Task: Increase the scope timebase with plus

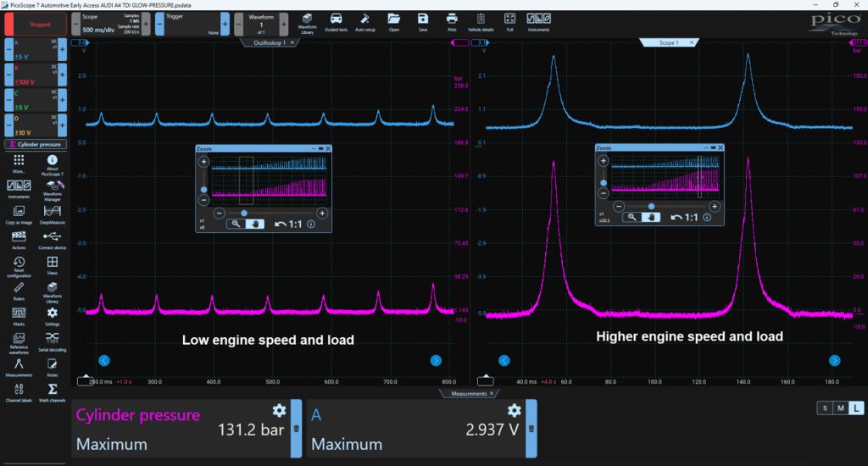Action: [x=146, y=25]
